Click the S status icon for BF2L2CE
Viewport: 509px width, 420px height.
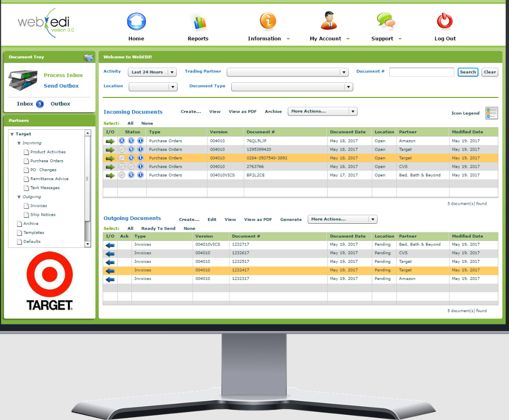pos(131,175)
